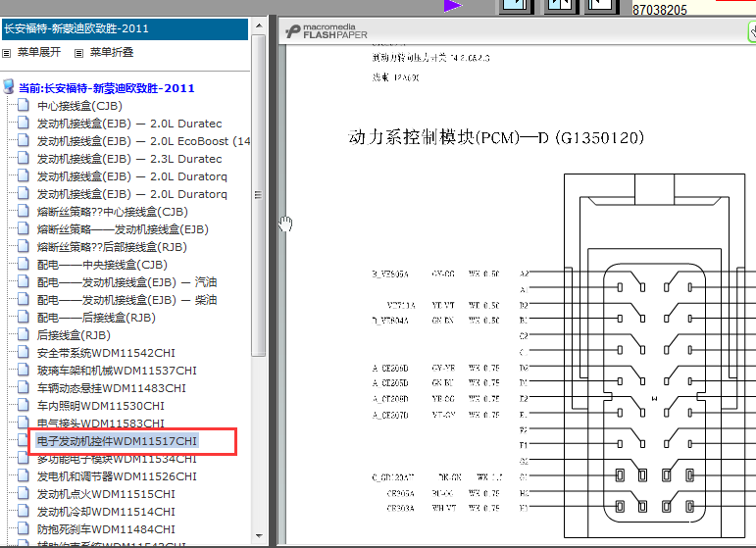Viewport: 756px width, 548px height.
Task: Click the computer icon beside 当前 root node
Action: coord(8,86)
